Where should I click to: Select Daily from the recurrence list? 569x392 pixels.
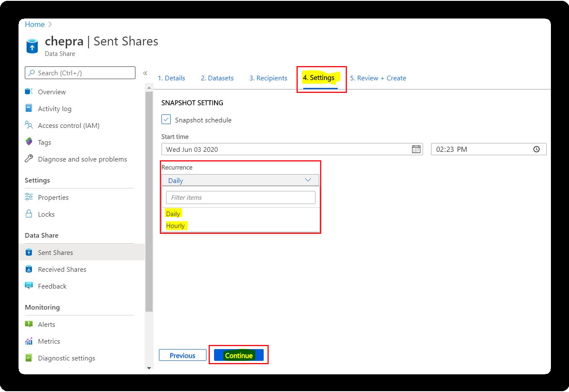tap(173, 214)
